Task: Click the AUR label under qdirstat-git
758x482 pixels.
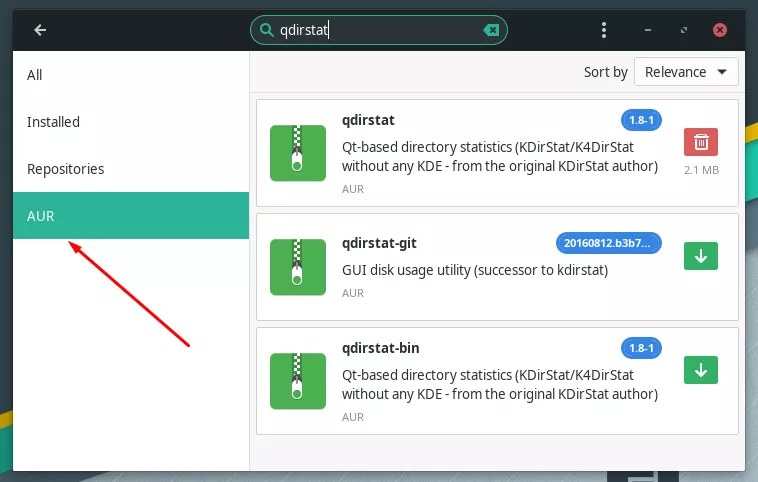Action: (x=353, y=293)
